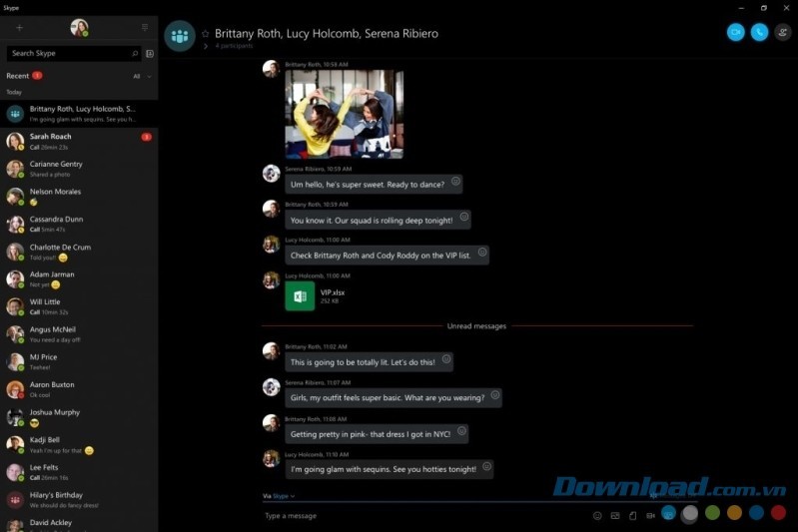Viewport: 798px width, 532px height.
Task: Click the send image icon in the message bar
Action: (x=615, y=516)
